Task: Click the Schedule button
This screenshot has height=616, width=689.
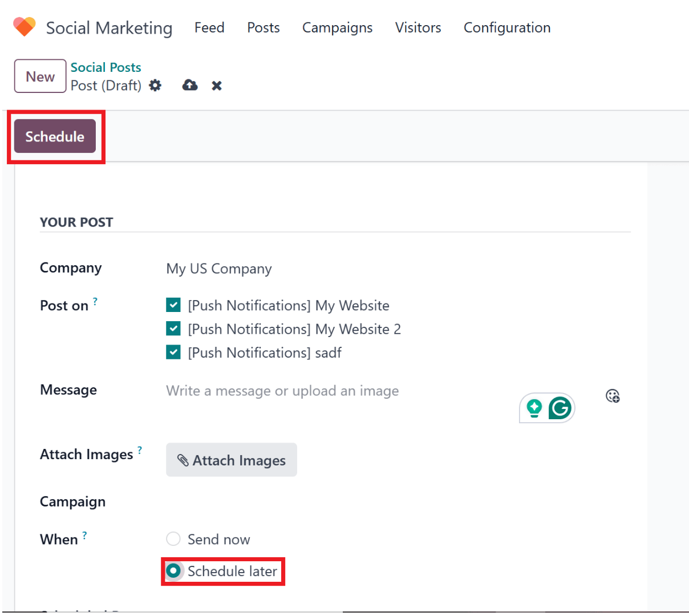Action: pyautogui.click(x=55, y=136)
